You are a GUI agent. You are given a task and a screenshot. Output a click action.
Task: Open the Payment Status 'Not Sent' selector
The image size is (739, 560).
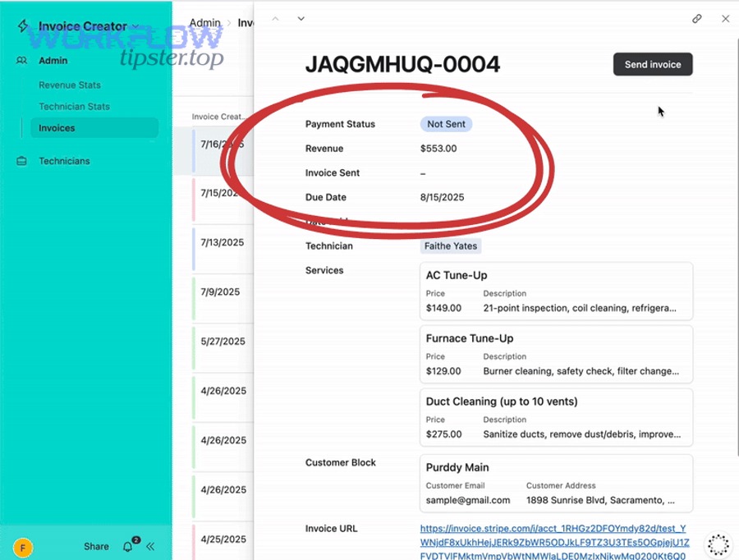(446, 124)
